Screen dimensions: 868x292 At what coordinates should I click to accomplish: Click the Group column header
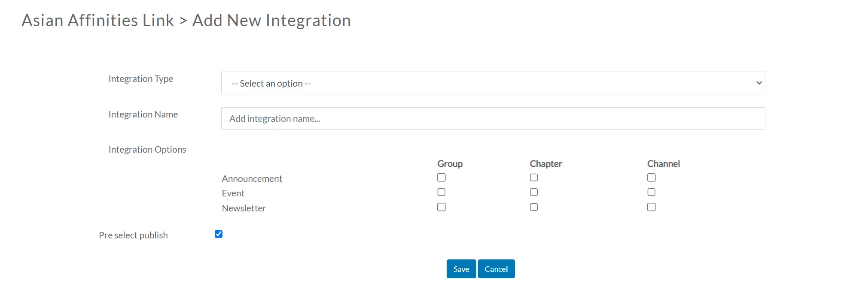450,164
